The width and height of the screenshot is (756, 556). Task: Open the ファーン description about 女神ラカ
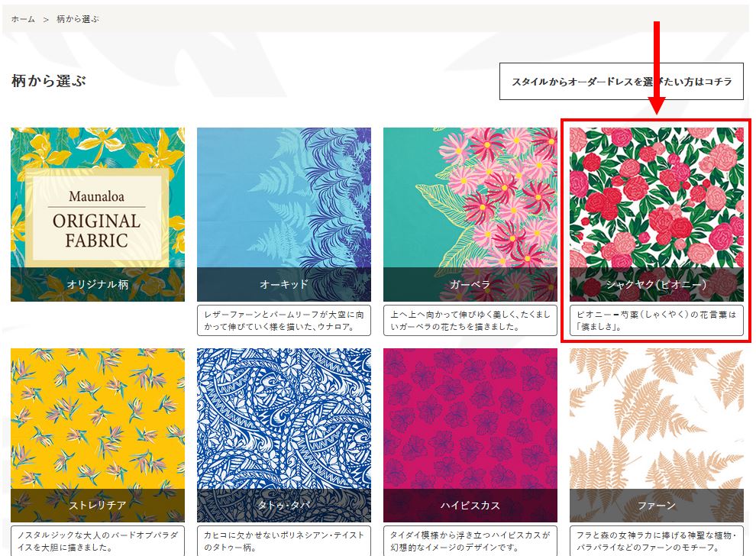coord(656,541)
